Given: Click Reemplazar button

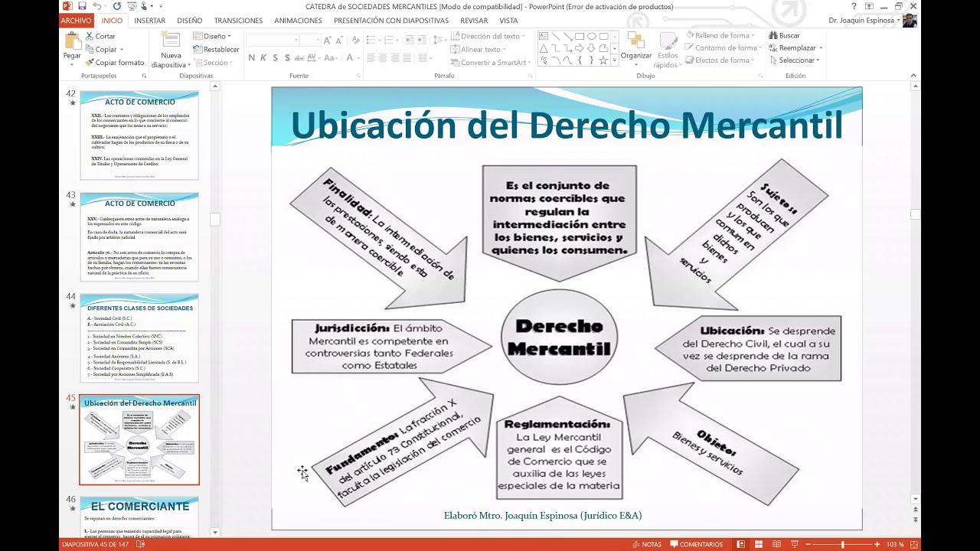Looking at the screenshot, I should (795, 48).
